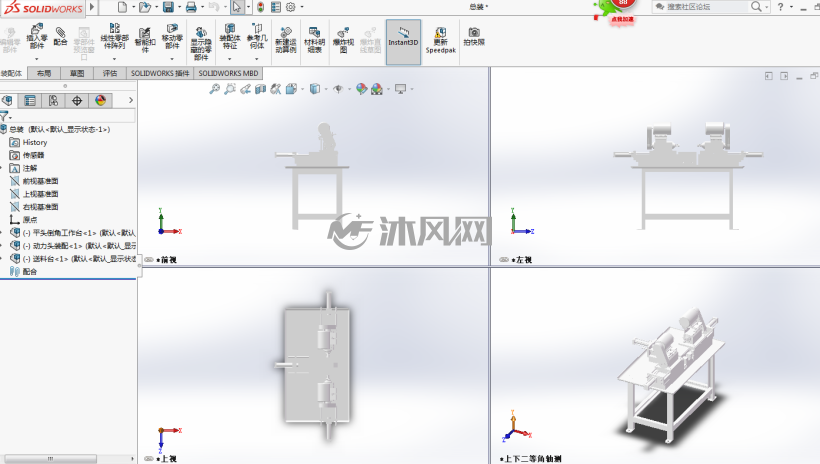The height and width of the screenshot is (464, 820).
Task: Expand the Assembly Features dropdown arrow
Action: tap(230, 59)
